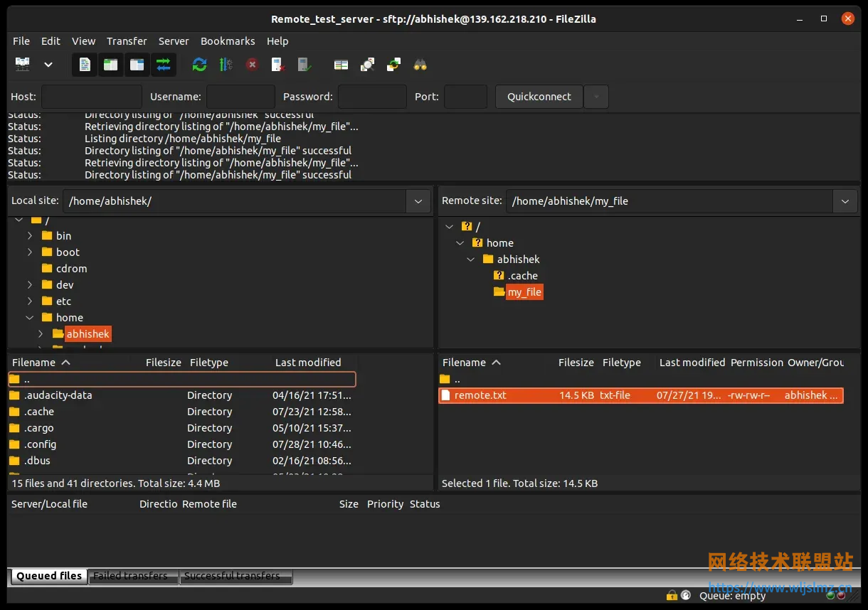
Task: Collapse the remote abhishek folder
Action: [471, 259]
